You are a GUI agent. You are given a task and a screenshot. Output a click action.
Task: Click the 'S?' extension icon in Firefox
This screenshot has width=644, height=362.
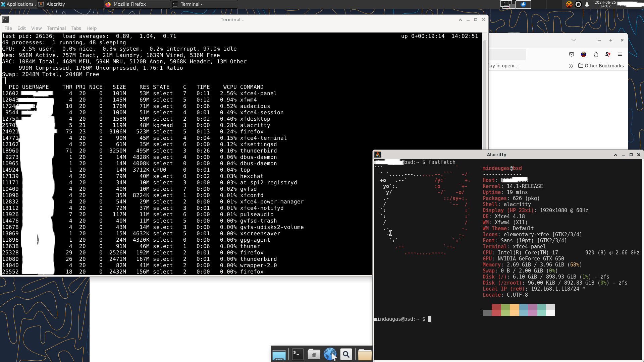(x=608, y=54)
